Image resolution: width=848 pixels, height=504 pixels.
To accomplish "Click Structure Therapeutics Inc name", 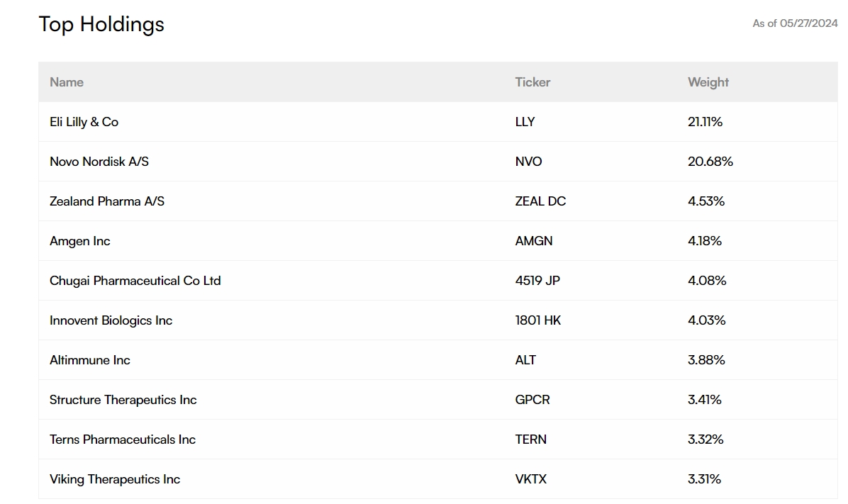I will (x=123, y=400).
